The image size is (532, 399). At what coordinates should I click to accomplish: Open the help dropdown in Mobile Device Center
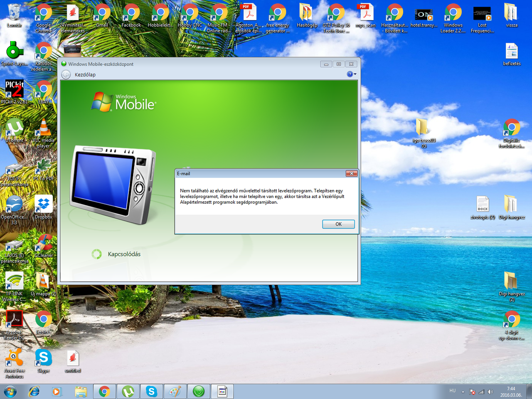(352, 74)
